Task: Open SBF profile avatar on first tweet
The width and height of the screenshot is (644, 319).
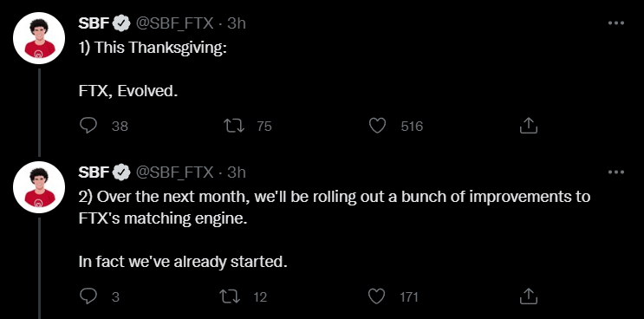Action: [x=39, y=38]
